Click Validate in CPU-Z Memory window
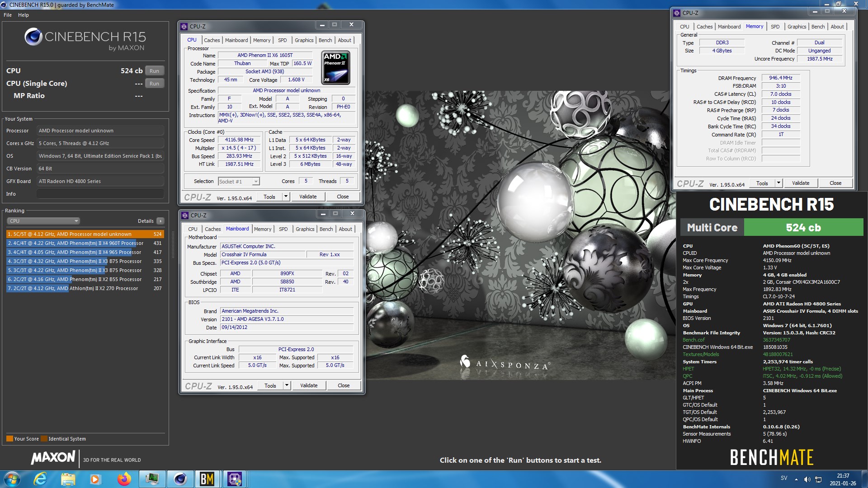The width and height of the screenshot is (868, 488). 801,183
